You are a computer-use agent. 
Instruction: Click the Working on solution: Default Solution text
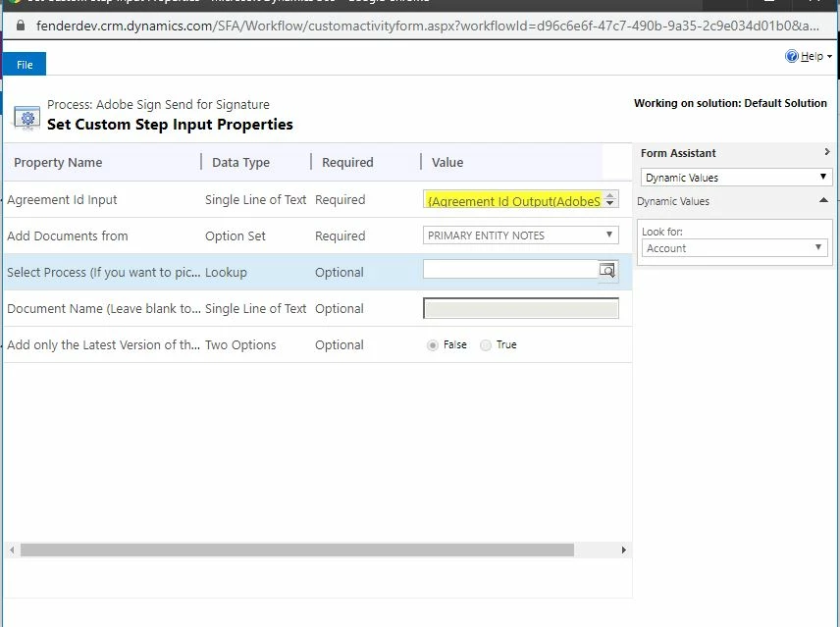click(730, 103)
